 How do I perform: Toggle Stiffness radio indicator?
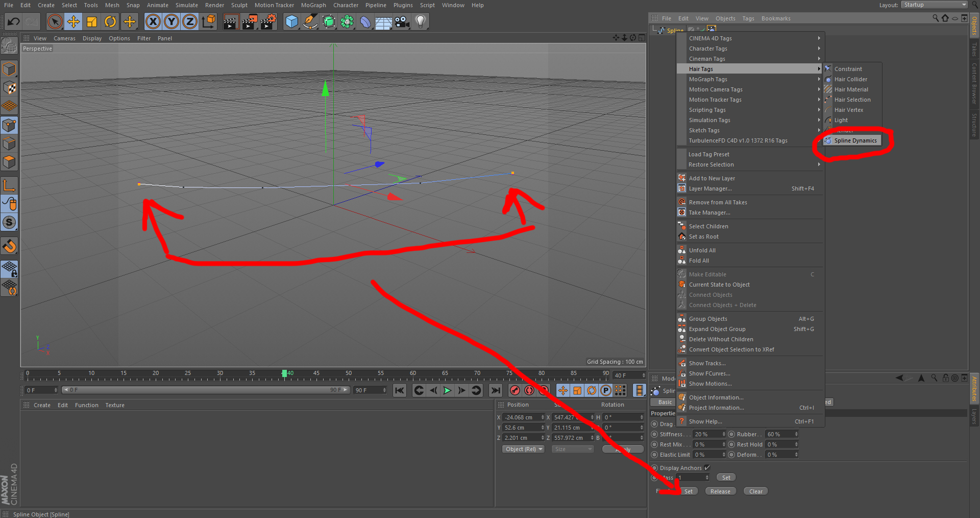pyautogui.click(x=654, y=434)
